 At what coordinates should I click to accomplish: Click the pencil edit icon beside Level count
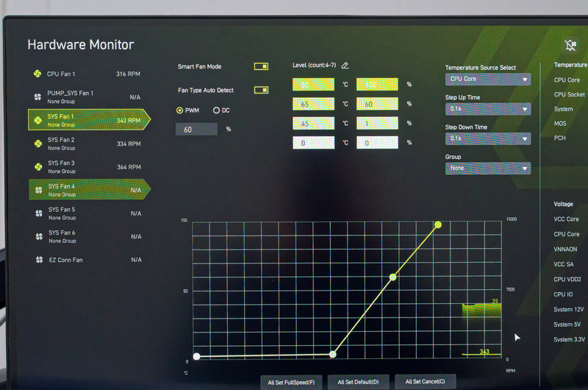(x=345, y=65)
